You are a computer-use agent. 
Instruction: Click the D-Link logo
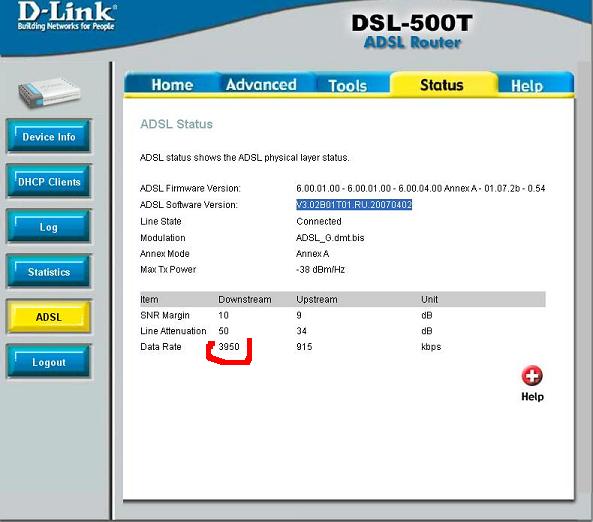[67, 16]
